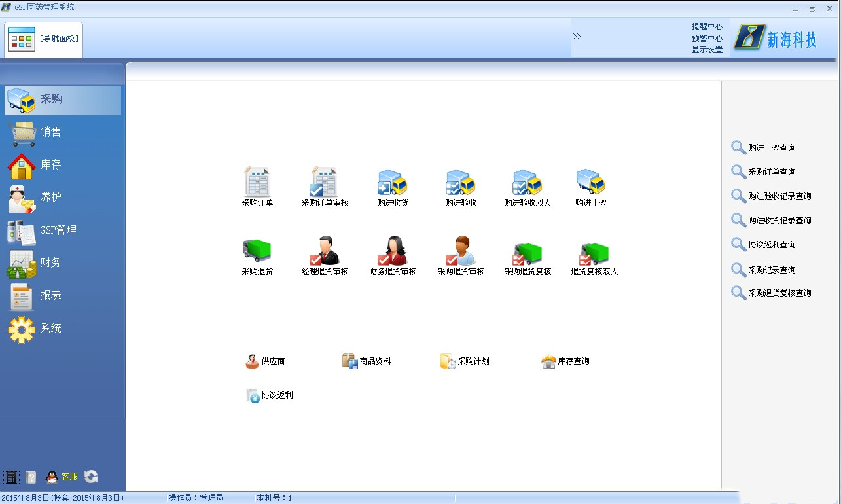Screen dimensions: 841x504
Task: Open the 购进上架 shelving icon
Action: 591,188
